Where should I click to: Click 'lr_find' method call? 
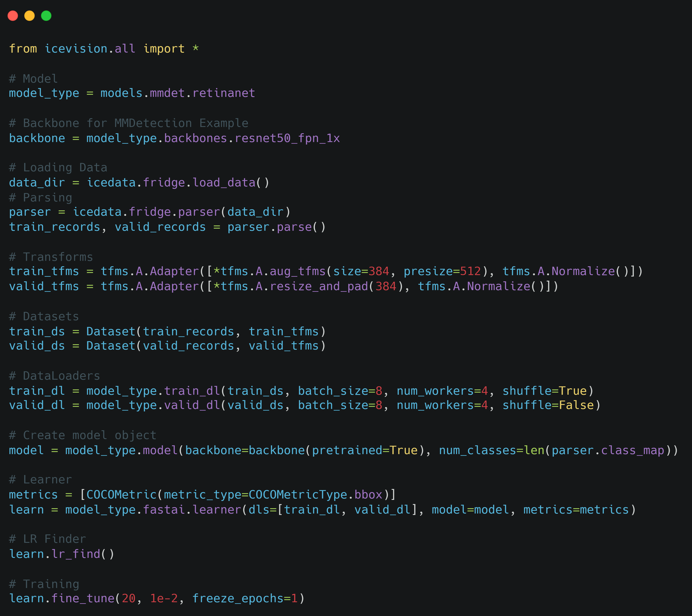(76, 554)
